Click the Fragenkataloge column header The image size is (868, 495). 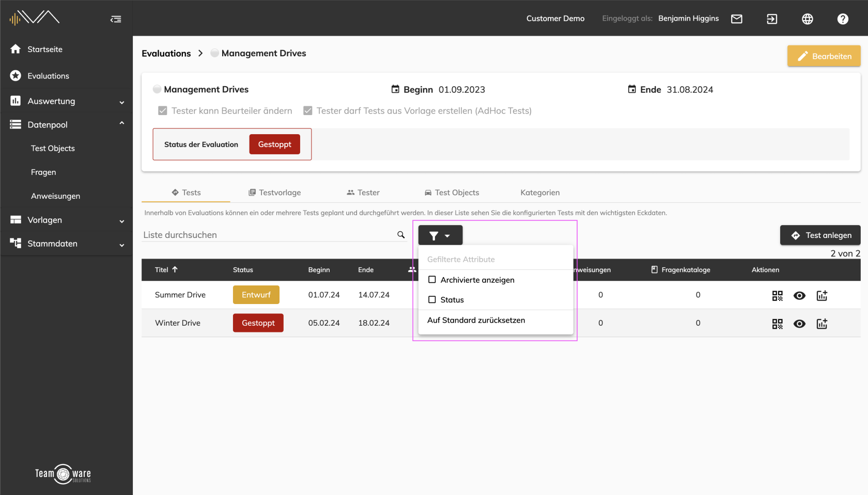pos(680,270)
